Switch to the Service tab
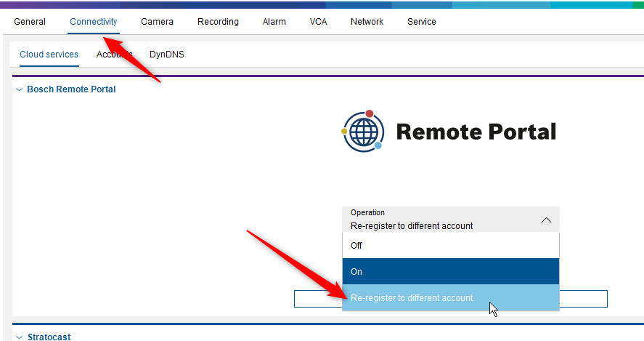This screenshot has height=341, width=644. click(421, 22)
